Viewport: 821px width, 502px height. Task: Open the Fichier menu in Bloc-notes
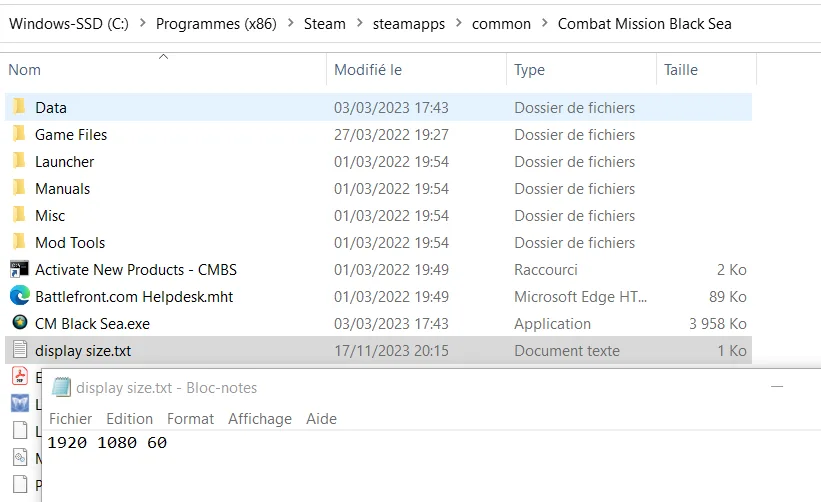point(70,419)
